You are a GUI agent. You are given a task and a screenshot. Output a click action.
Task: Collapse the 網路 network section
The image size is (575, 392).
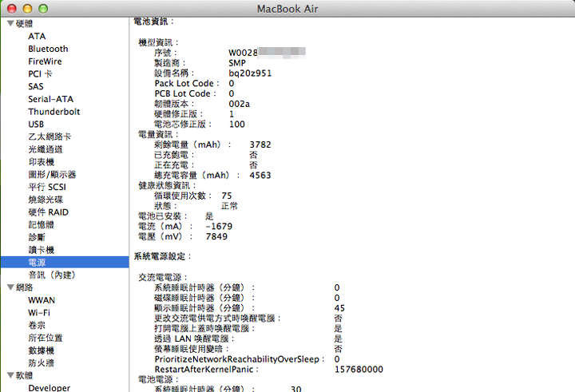click(x=10, y=287)
